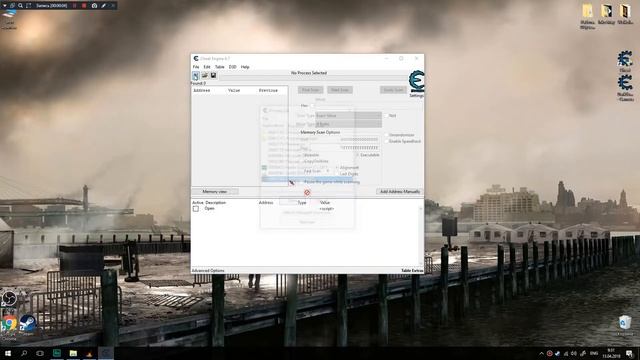The image size is (640, 360).
Task: Open the Table menu
Action: tap(220, 67)
